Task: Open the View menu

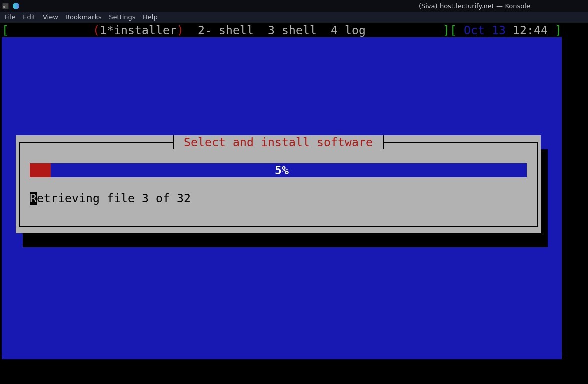Action: pos(50,17)
